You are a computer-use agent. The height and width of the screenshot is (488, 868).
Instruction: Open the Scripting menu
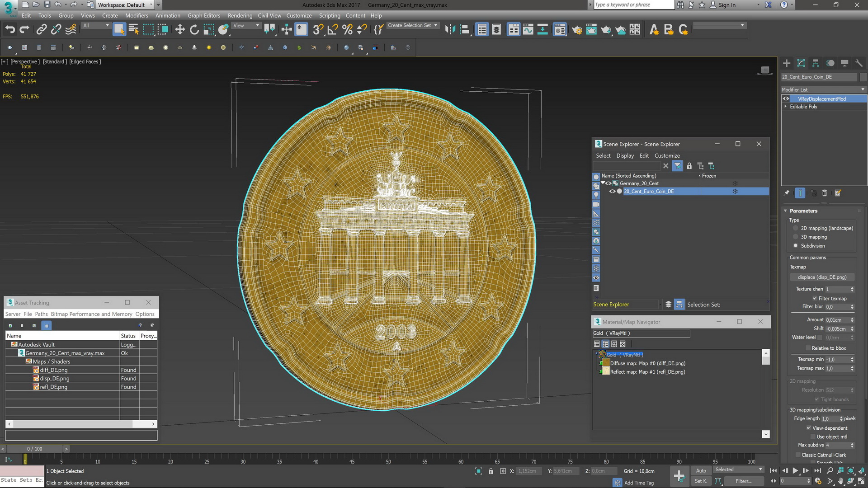click(330, 15)
